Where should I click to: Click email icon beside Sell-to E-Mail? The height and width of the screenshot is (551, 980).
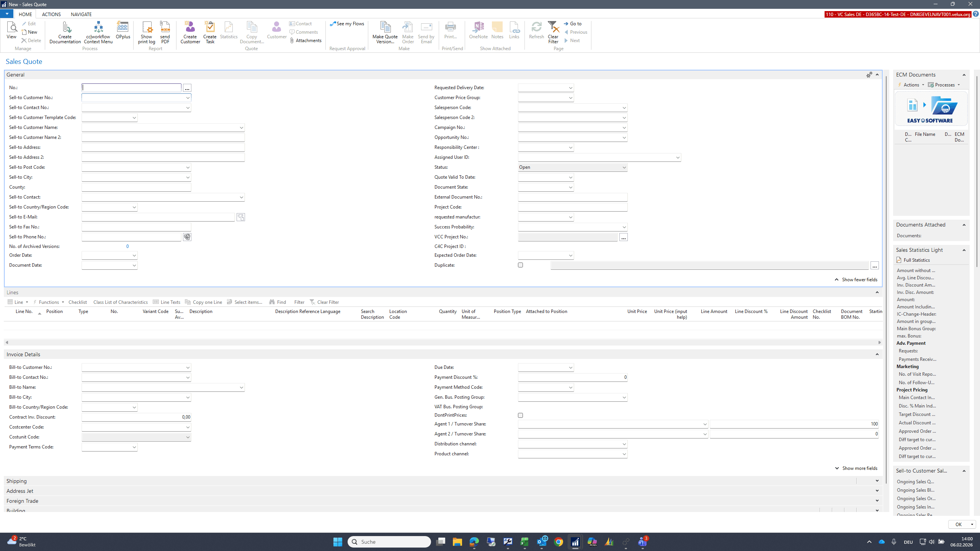click(x=240, y=217)
